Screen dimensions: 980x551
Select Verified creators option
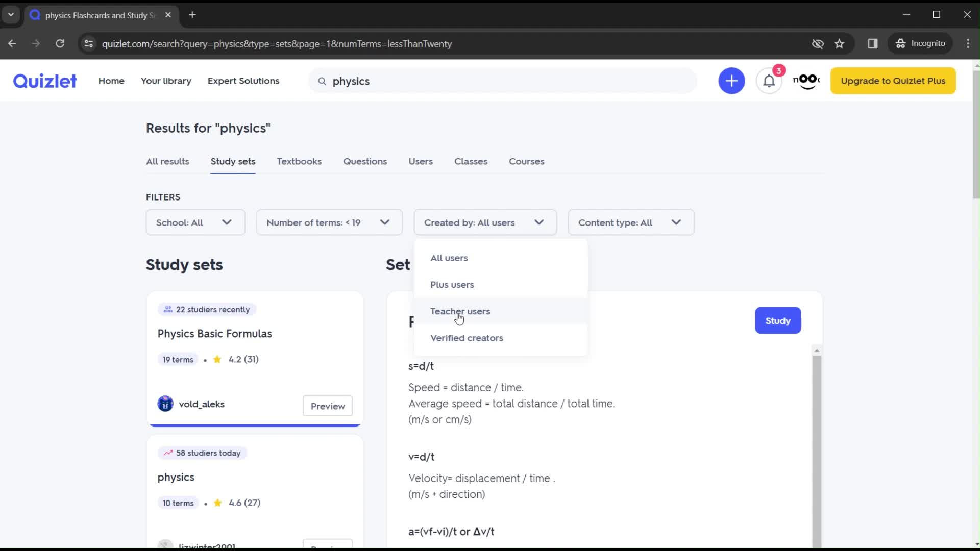(x=501, y=338)
